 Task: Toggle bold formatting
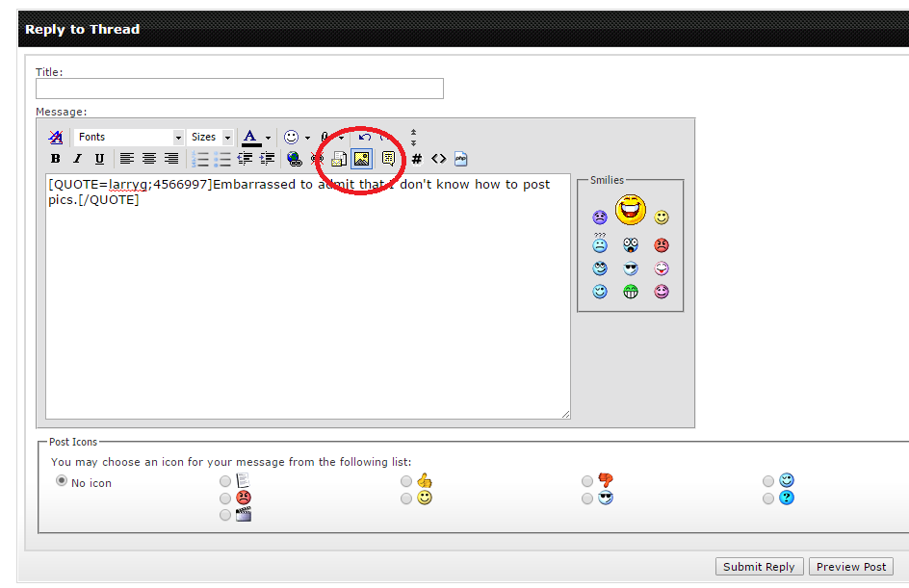click(56, 159)
